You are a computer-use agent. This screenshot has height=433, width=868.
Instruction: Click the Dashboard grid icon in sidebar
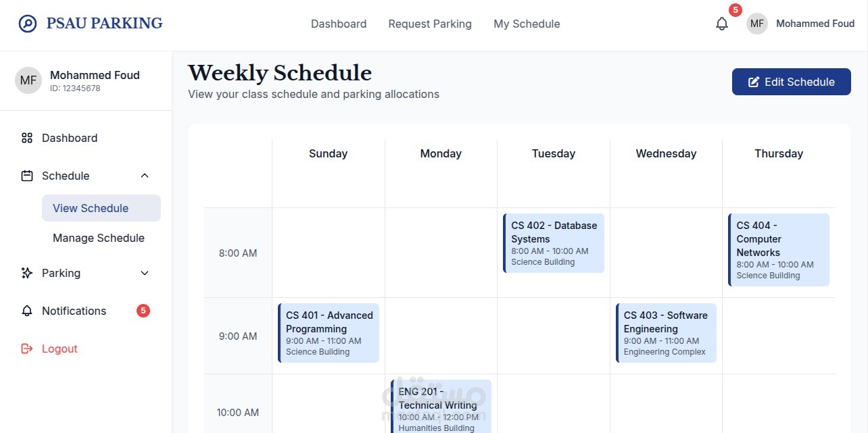tap(27, 138)
